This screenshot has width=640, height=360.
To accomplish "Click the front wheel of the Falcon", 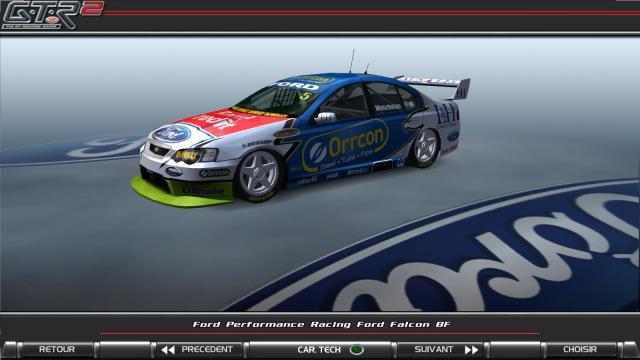I will (259, 176).
